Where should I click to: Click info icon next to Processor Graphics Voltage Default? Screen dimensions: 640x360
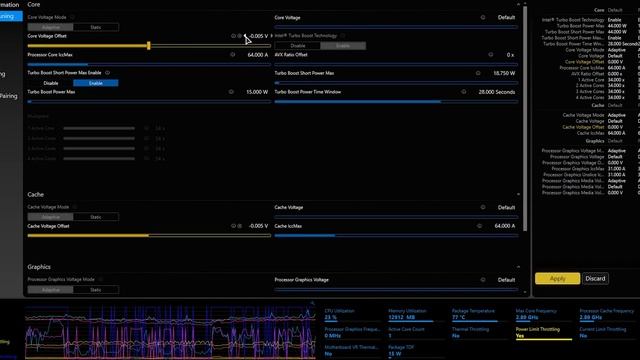click(483, 280)
